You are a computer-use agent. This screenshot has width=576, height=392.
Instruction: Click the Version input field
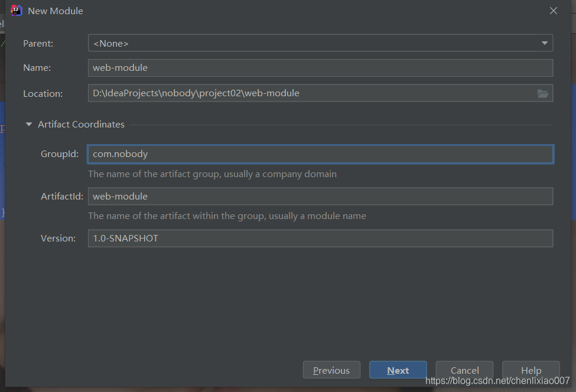[x=320, y=239]
